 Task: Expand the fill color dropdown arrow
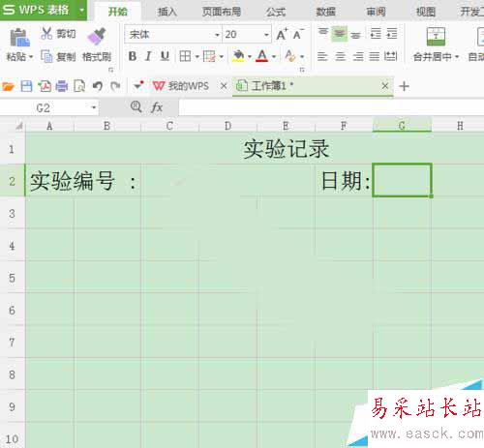coord(250,57)
